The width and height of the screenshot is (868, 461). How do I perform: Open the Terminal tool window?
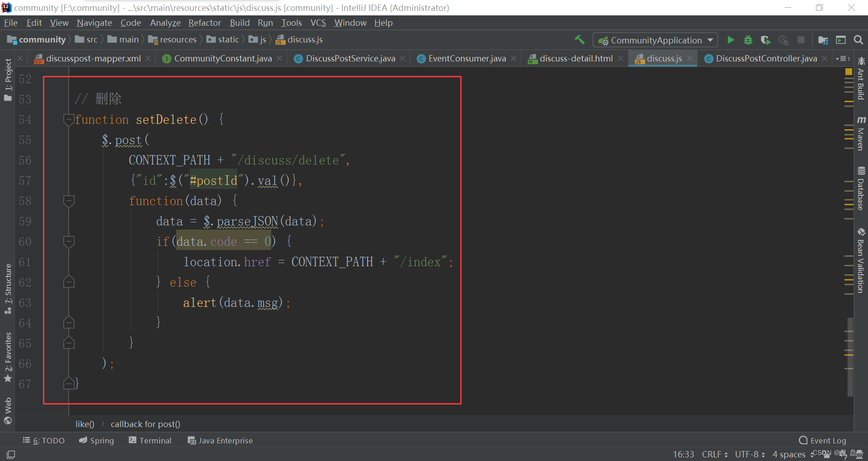click(150, 440)
